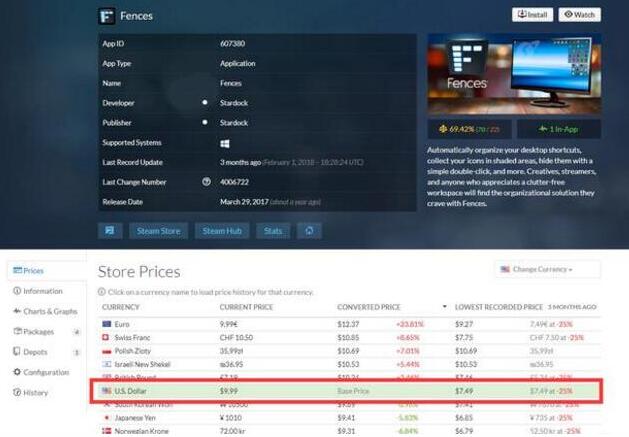Open the Charts & Graphs sidebar tab
This screenshot has height=437, width=629.
tap(45, 311)
